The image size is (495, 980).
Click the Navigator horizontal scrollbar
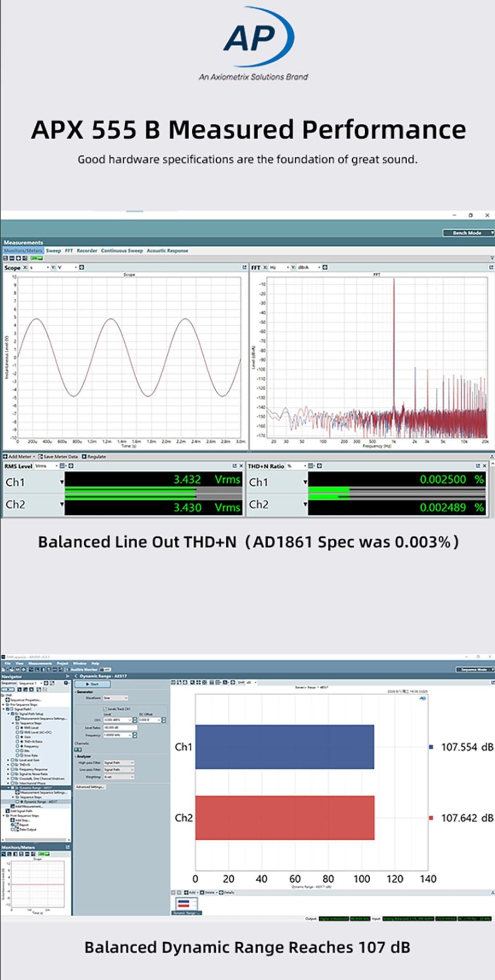click(35, 840)
